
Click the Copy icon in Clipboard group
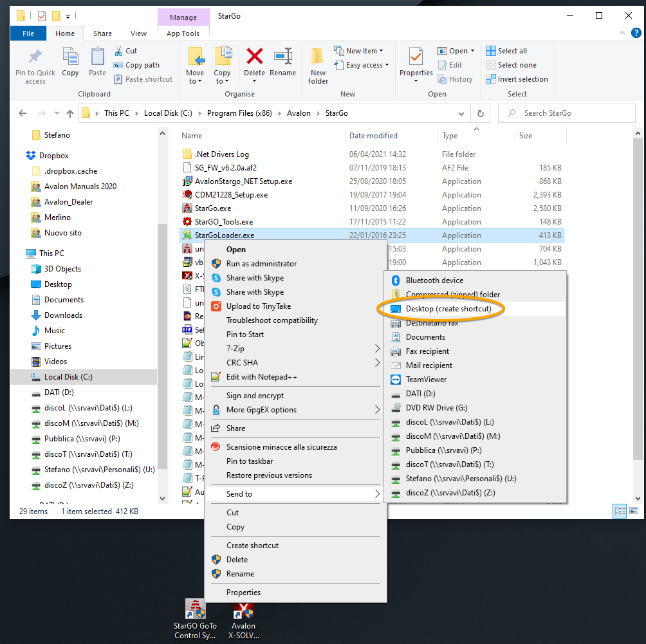(x=70, y=57)
